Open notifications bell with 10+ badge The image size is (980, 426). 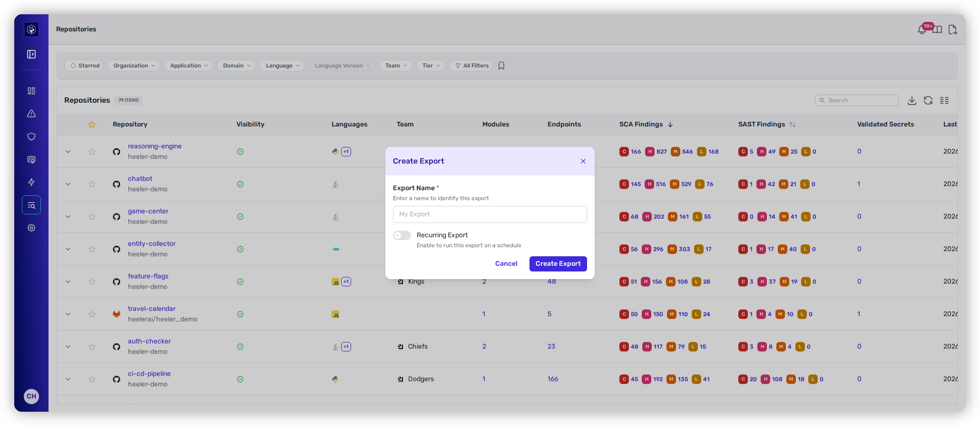[x=923, y=29]
